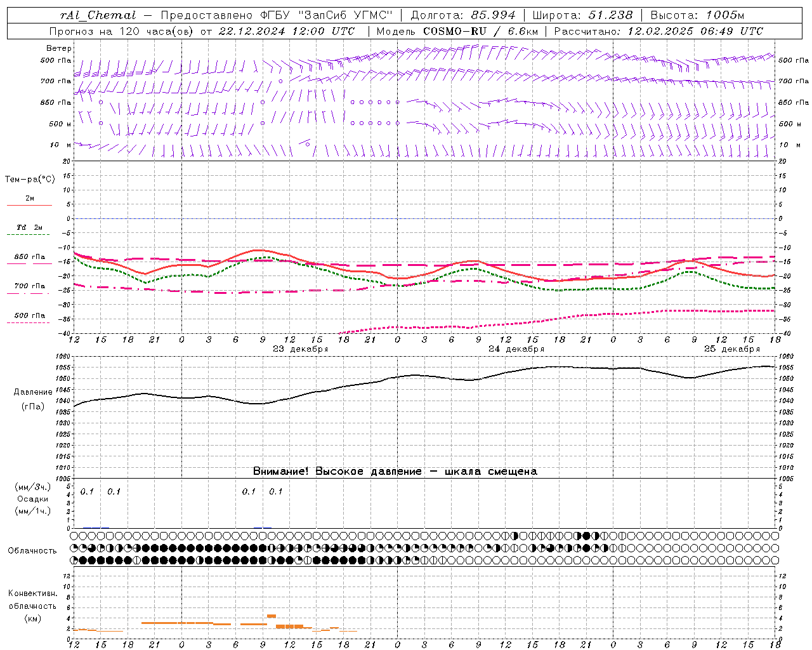
Task: Click the 25 декабря date label
Action: click(x=732, y=349)
